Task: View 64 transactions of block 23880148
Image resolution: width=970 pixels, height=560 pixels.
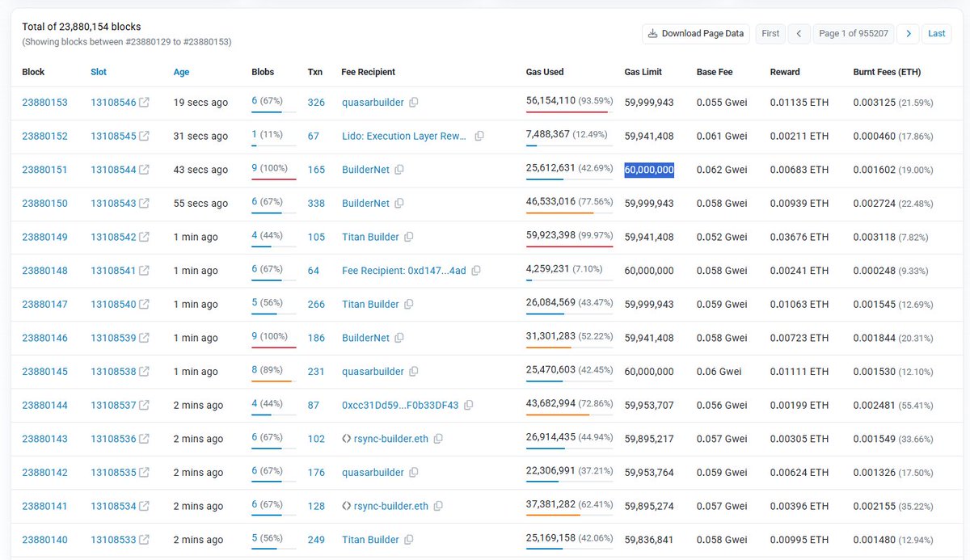Action: point(314,271)
